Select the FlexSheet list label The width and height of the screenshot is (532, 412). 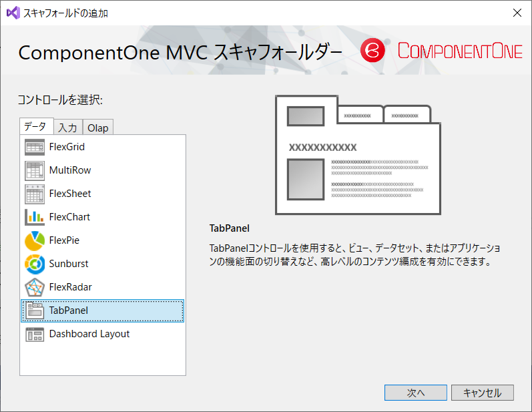click(x=70, y=194)
